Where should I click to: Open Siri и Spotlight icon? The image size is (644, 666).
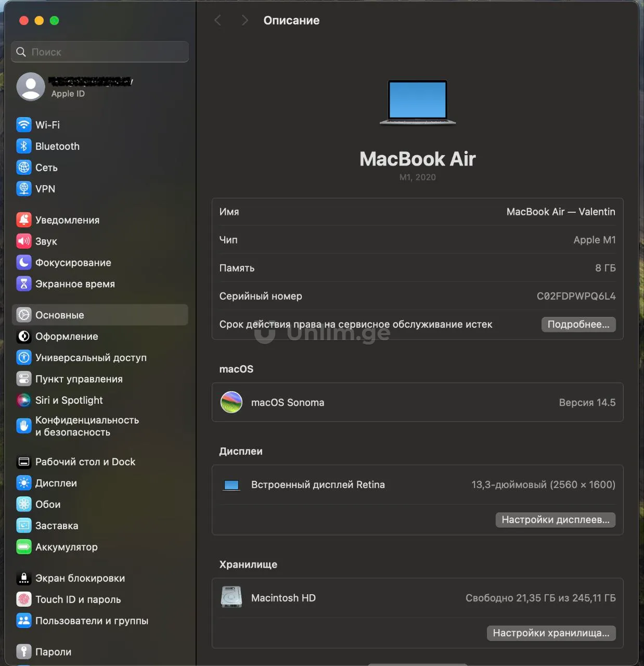tap(24, 401)
